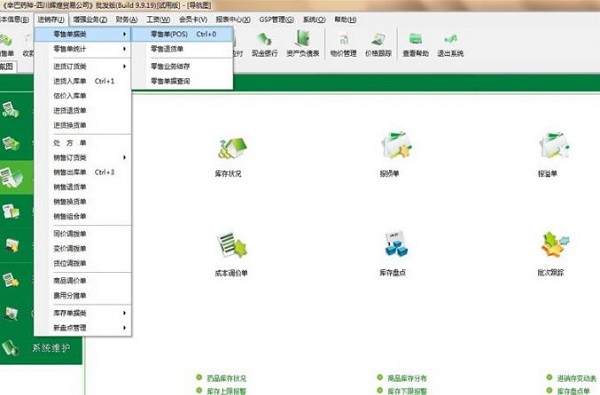Viewport: 600px width, 395px height.
Task: Open the 系统(O) menu
Action: 314,19
